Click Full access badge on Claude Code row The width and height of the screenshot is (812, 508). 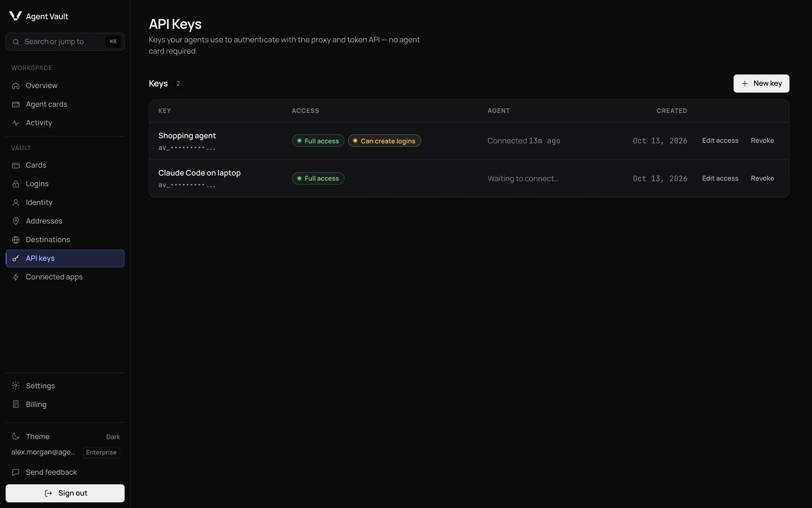(318, 178)
